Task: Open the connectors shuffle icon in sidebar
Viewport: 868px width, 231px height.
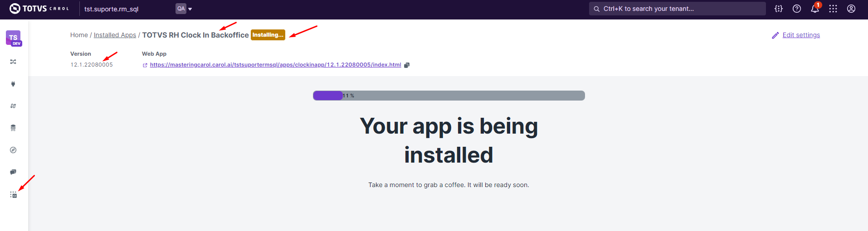Action: point(13,62)
